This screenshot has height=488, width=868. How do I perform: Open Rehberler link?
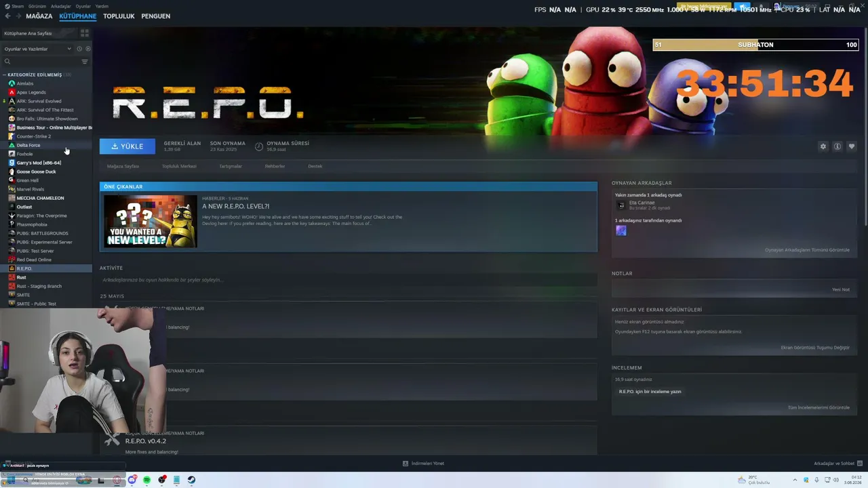[x=275, y=166]
